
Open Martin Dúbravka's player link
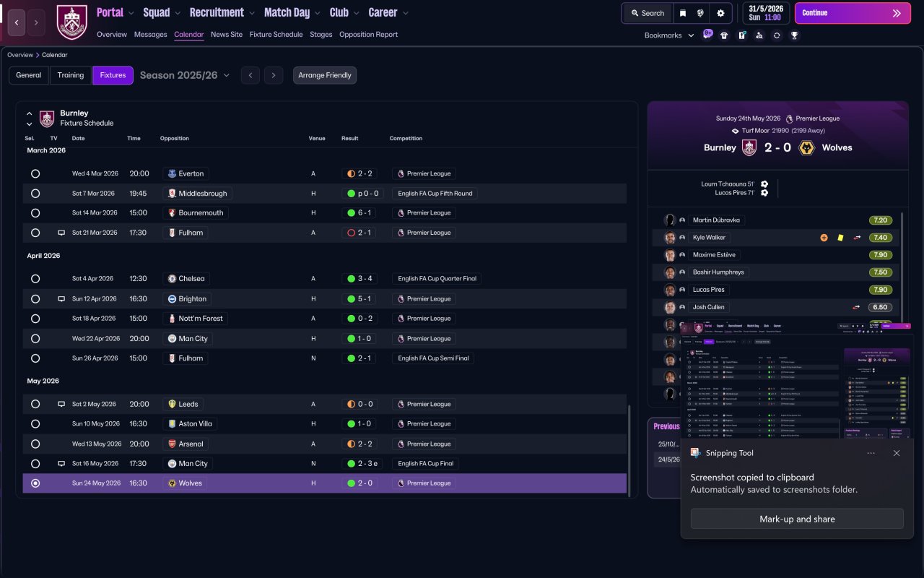[716, 220]
